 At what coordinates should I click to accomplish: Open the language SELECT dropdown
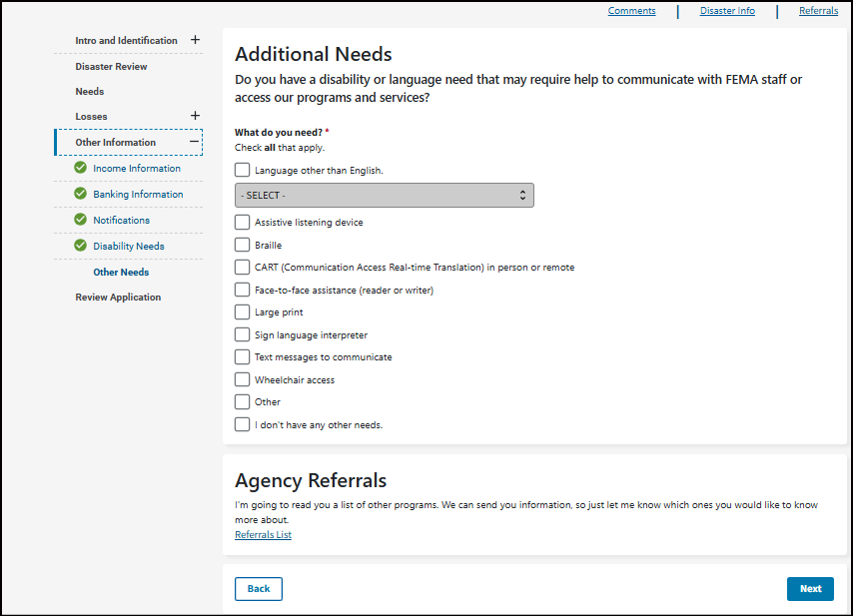pos(384,196)
